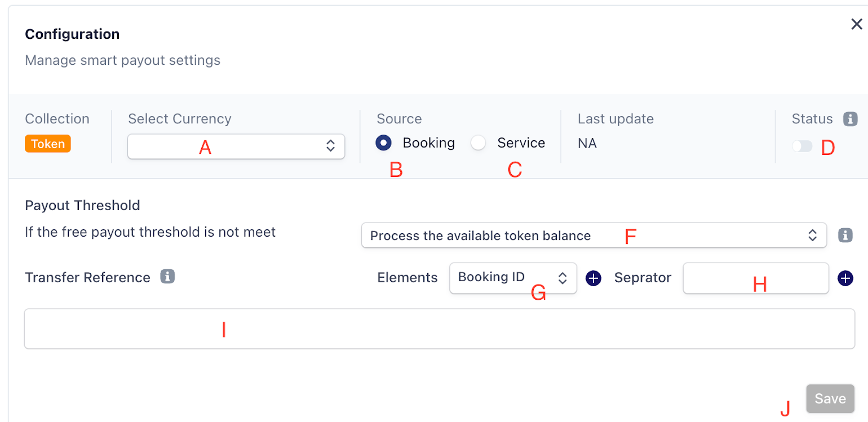This screenshot has height=422, width=868.
Task: Add the selected element with the plus icon
Action: tap(594, 278)
